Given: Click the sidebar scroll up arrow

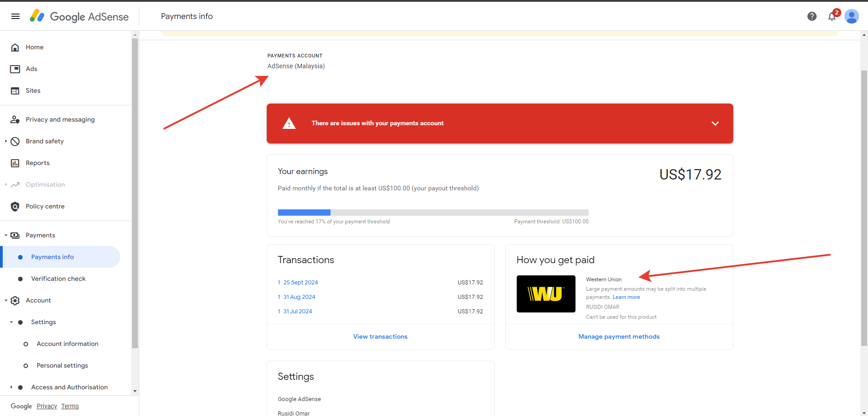Looking at the screenshot, I should 135,34.
